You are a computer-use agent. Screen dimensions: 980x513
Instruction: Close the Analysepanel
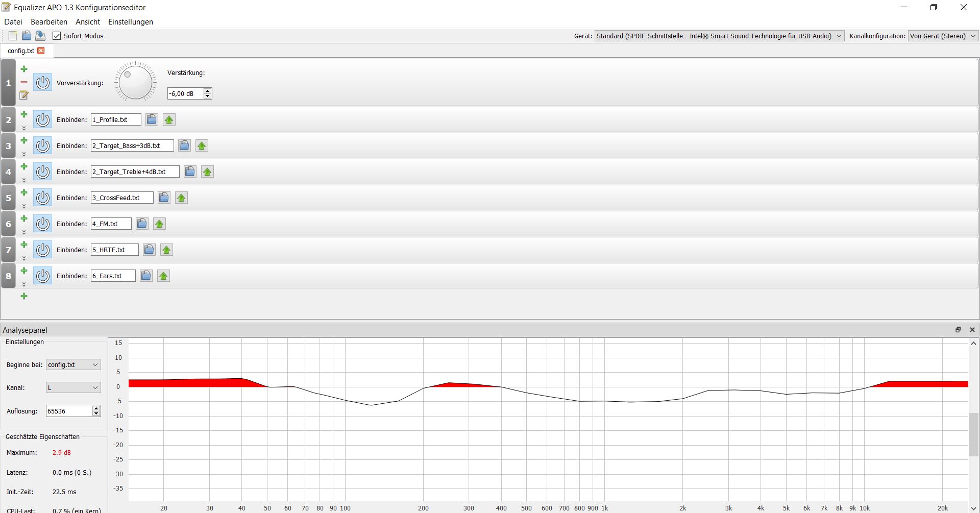click(x=972, y=330)
